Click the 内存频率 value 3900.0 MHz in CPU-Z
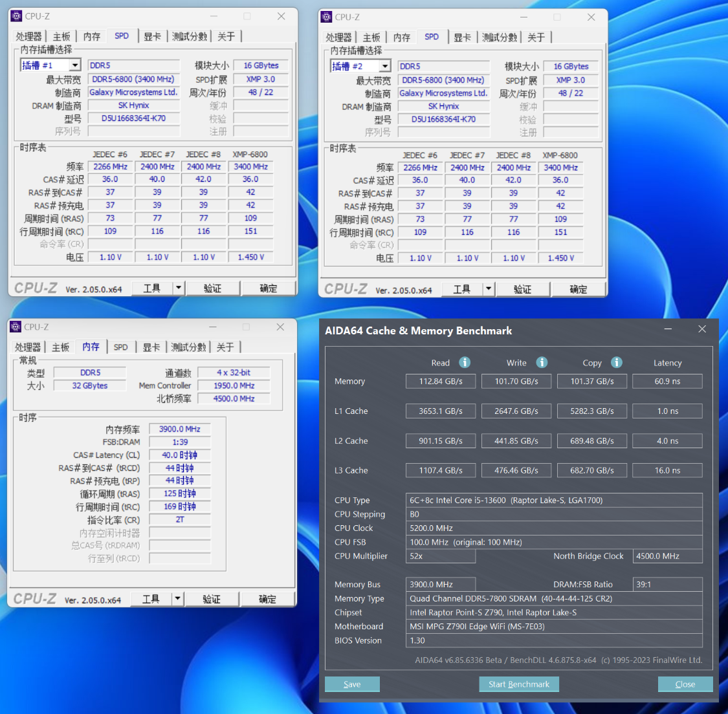Viewport: 728px width, 714px height. pos(180,429)
